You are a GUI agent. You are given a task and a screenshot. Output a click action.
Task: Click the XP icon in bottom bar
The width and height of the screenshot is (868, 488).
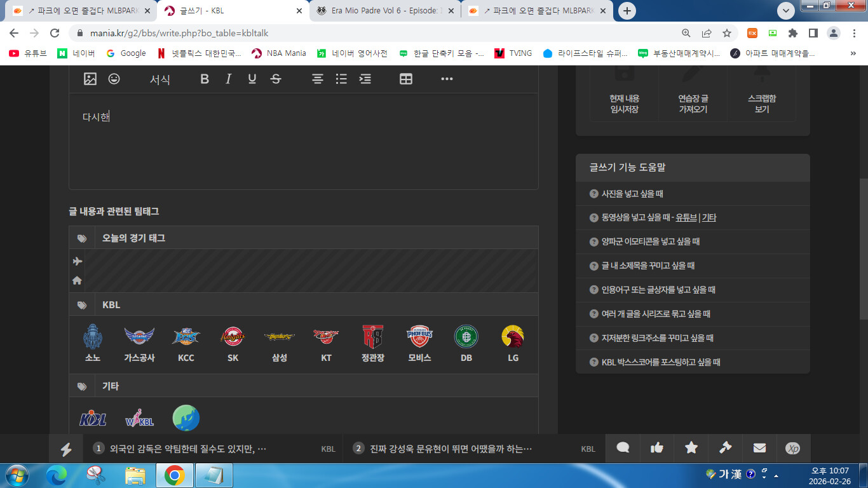click(x=793, y=449)
